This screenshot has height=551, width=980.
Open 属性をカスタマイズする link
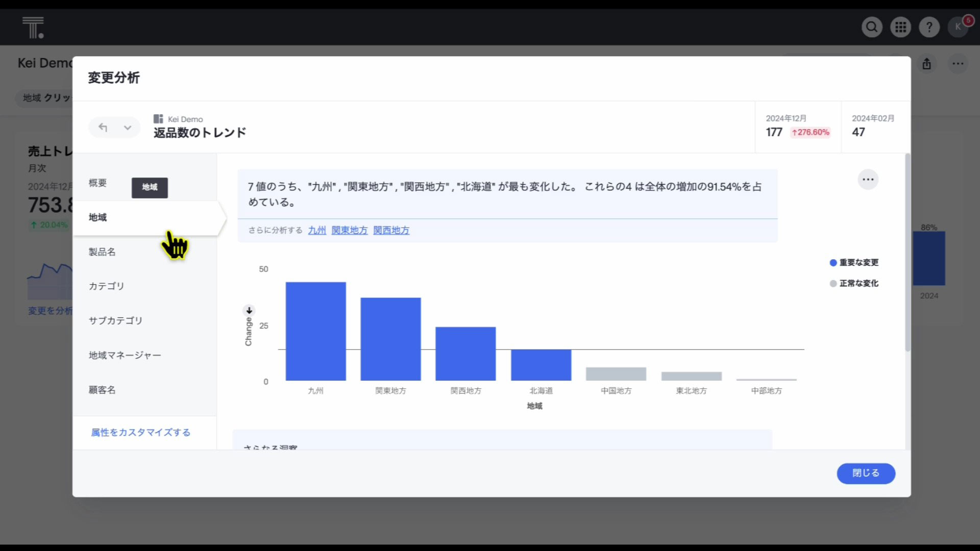(140, 432)
